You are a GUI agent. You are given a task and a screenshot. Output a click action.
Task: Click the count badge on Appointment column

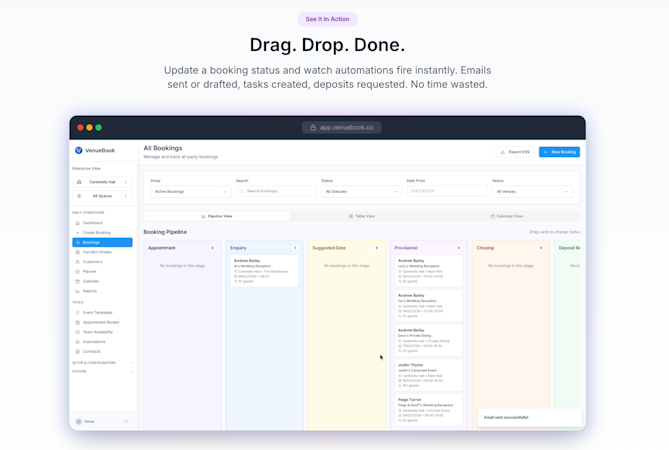[212, 248]
